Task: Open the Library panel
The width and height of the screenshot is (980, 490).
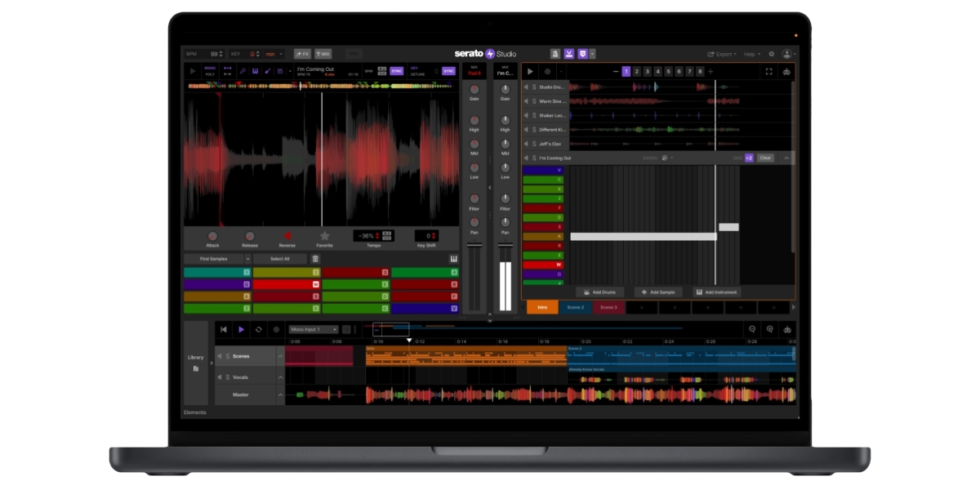Action: click(196, 362)
